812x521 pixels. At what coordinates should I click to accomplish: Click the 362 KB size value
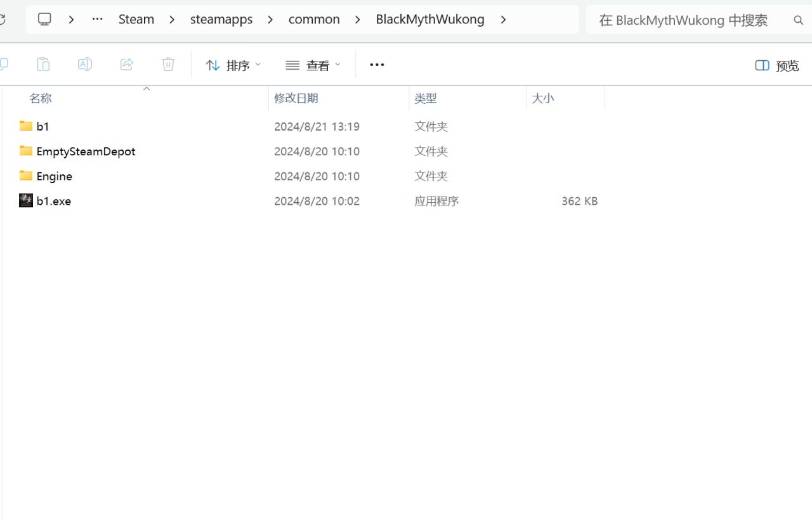579,201
